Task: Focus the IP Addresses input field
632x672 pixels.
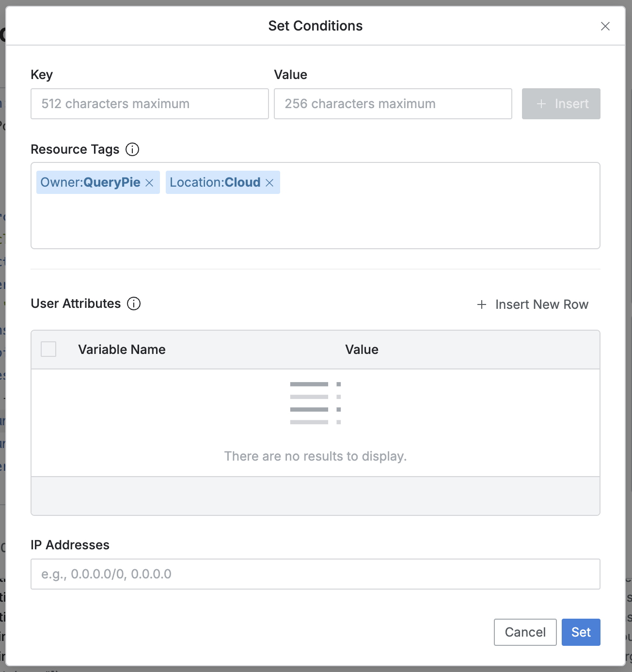Action: [x=315, y=574]
